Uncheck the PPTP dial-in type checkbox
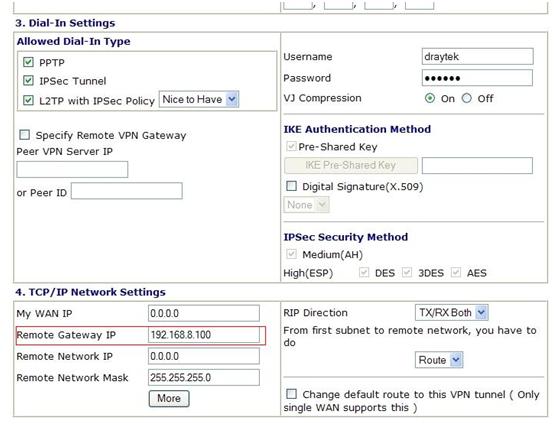Screen dimensions: 557x426 tap(28, 62)
